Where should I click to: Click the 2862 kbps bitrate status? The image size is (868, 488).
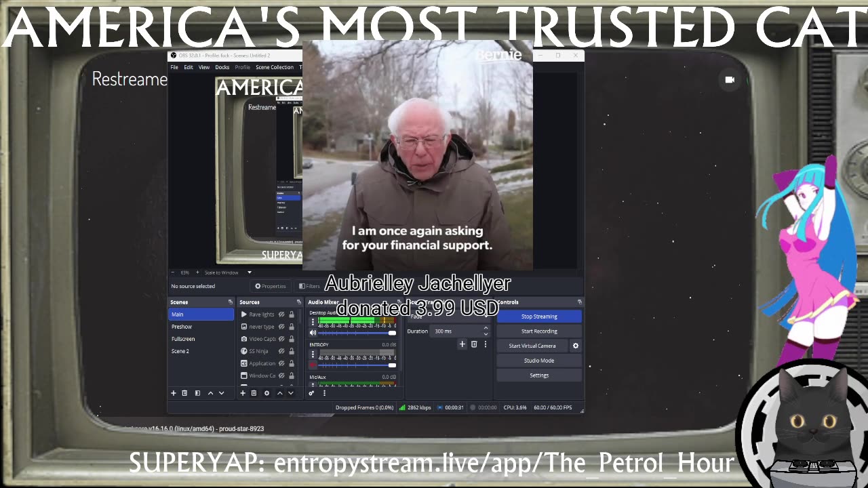click(x=415, y=408)
